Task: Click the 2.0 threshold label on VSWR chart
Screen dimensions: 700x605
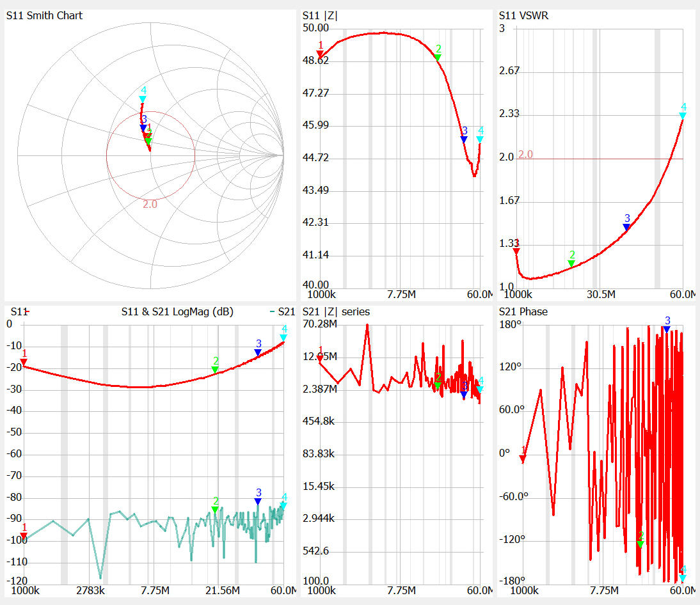Action: tap(525, 154)
